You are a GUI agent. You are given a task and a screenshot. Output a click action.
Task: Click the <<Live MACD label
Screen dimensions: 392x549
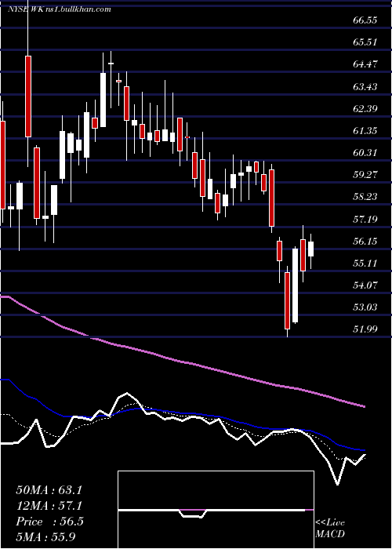coord(330,529)
